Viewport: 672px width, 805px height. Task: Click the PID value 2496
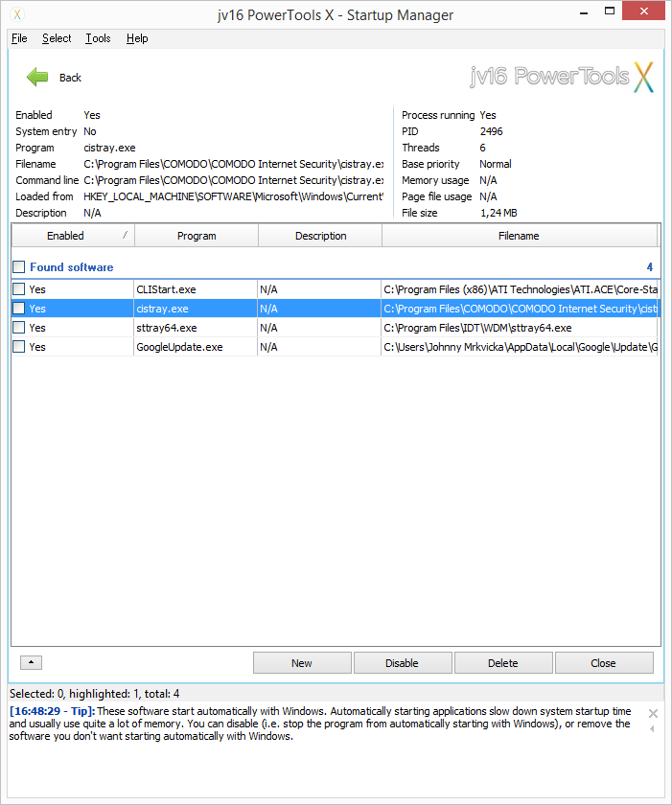pos(491,131)
